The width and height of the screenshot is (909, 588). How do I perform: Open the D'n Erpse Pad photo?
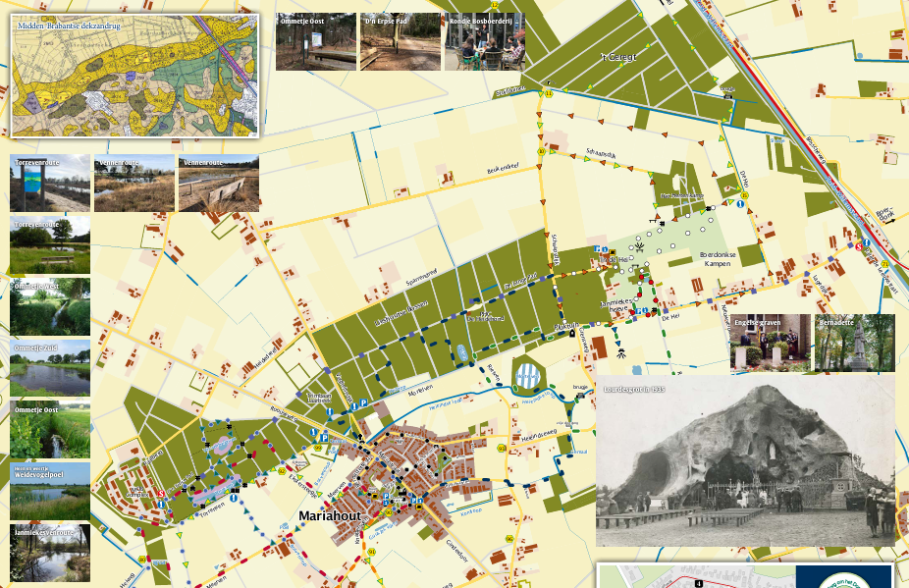click(400, 41)
